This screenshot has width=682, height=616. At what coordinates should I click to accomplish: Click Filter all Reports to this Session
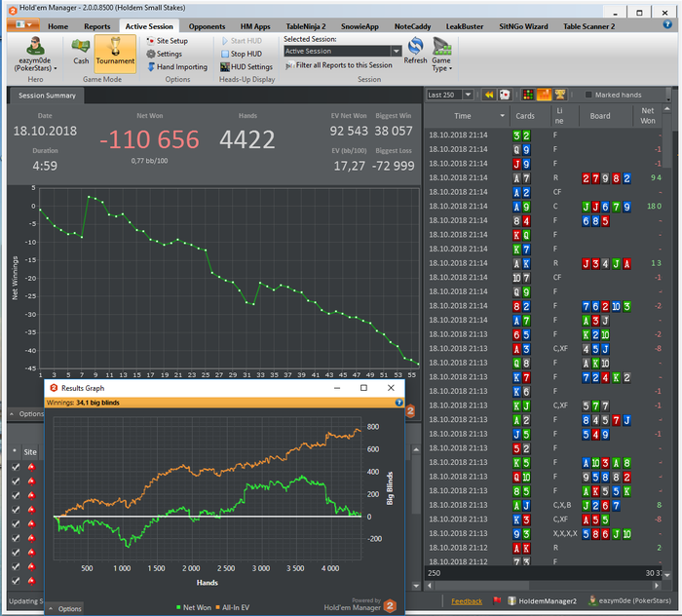click(x=339, y=65)
